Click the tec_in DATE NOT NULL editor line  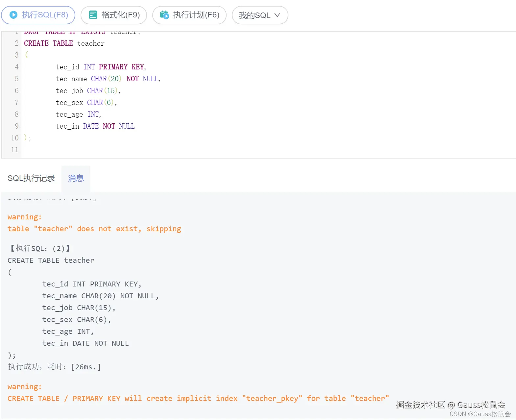point(95,126)
